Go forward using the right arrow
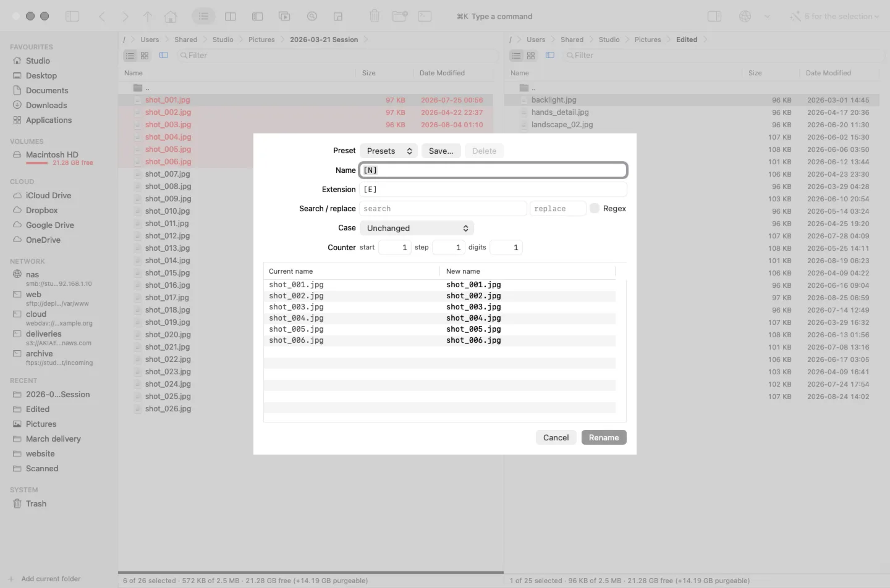The image size is (890, 588). 125,17
